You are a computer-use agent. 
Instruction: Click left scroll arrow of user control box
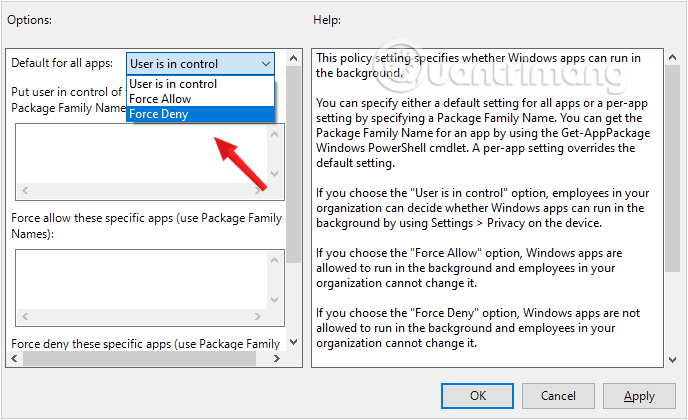[24, 191]
